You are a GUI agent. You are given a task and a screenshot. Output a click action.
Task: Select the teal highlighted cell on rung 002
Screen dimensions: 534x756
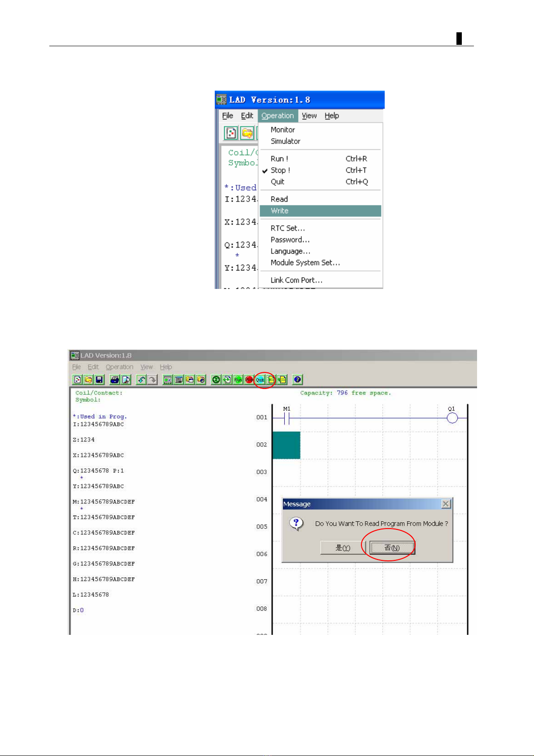click(x=286, y=445)
